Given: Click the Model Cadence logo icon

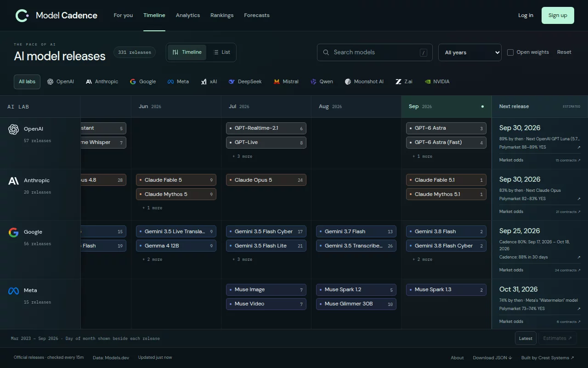Looking at the screenshot, I should (x=22, y=15).
